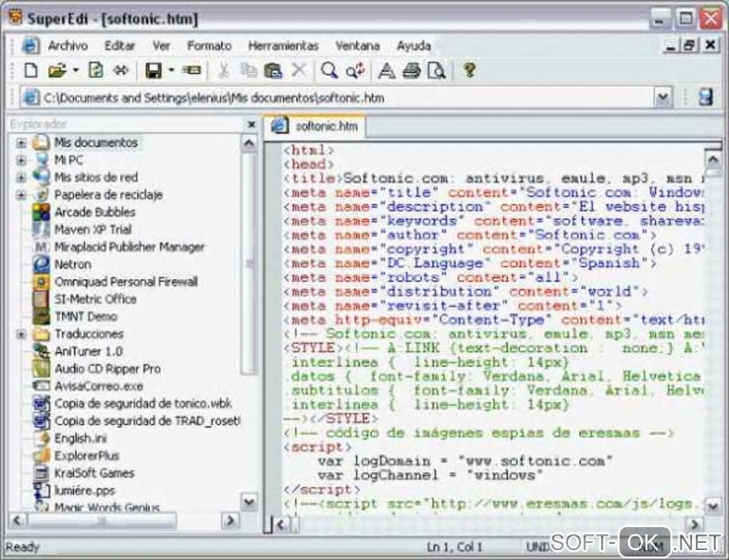Save the file with the floppy icon
Image resolution: width=729 pixels, height=560 pixels.
click(x=154, y=71)
